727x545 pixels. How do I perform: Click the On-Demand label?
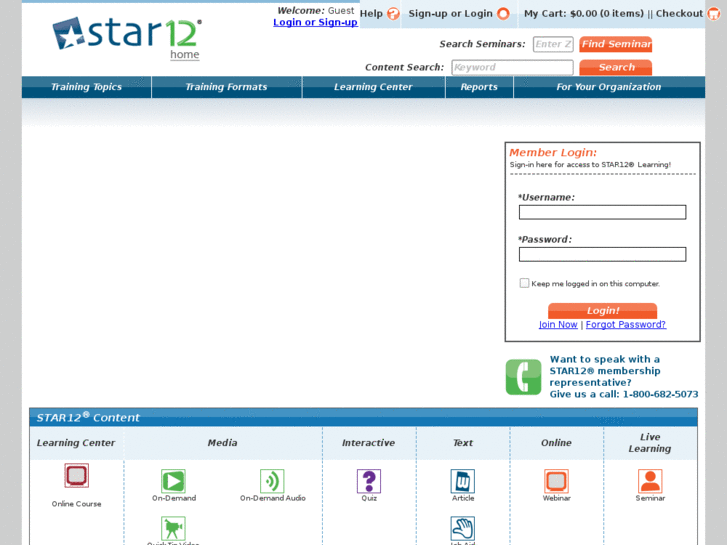[x=174, y=498]
